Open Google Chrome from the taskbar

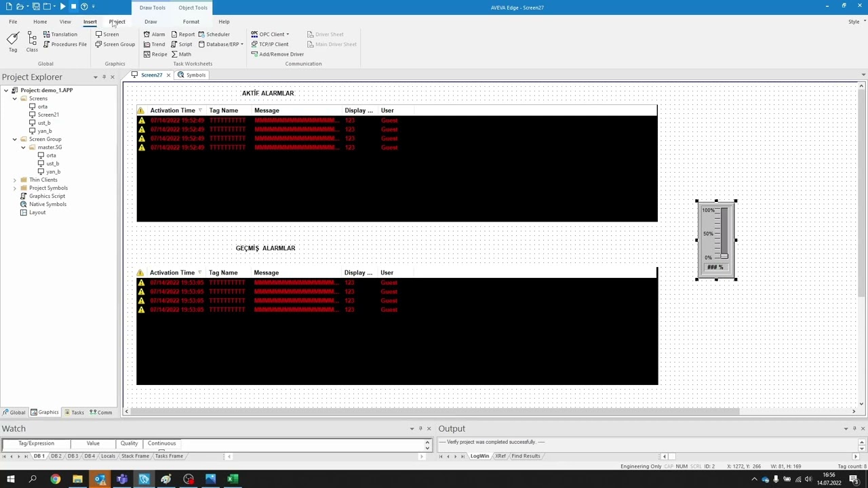click(x=55, y=479)
